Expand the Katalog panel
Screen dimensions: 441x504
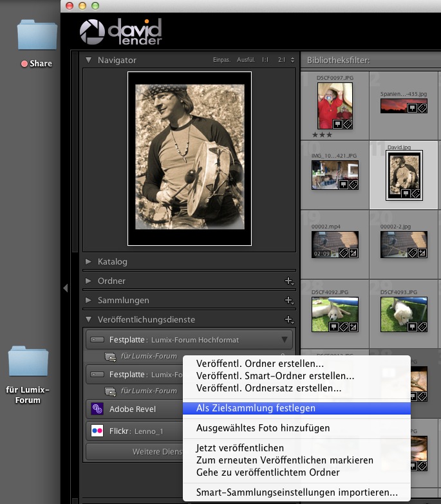89,262
